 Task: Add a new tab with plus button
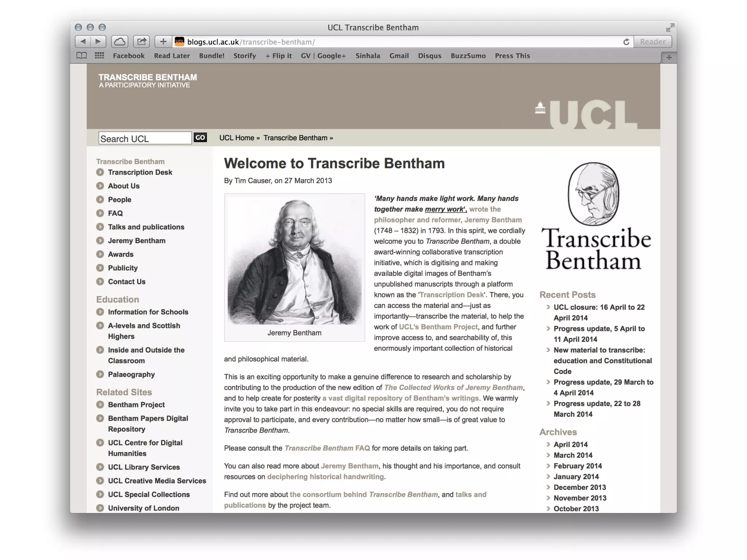(669, 57)
